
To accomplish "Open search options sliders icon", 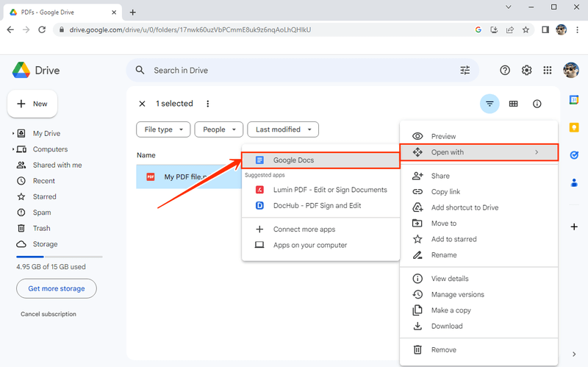I will pyautogui.click(x=465, y=70).
